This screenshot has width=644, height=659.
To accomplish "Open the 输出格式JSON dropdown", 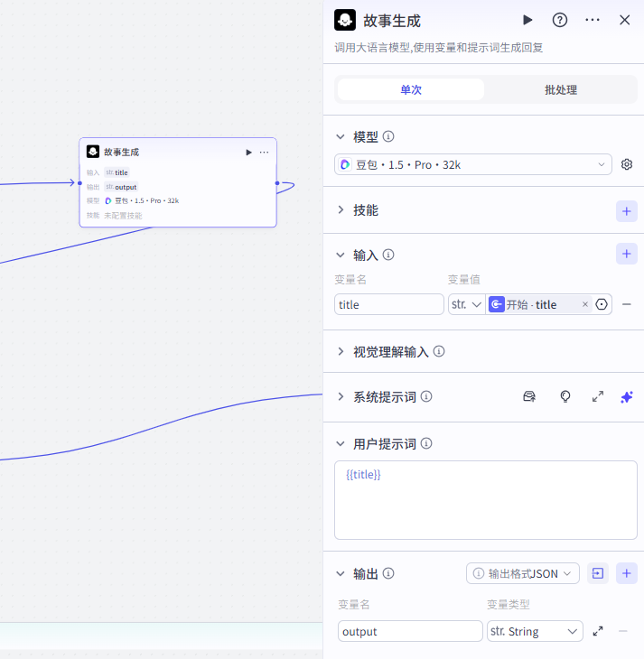I will click(522, 573).
